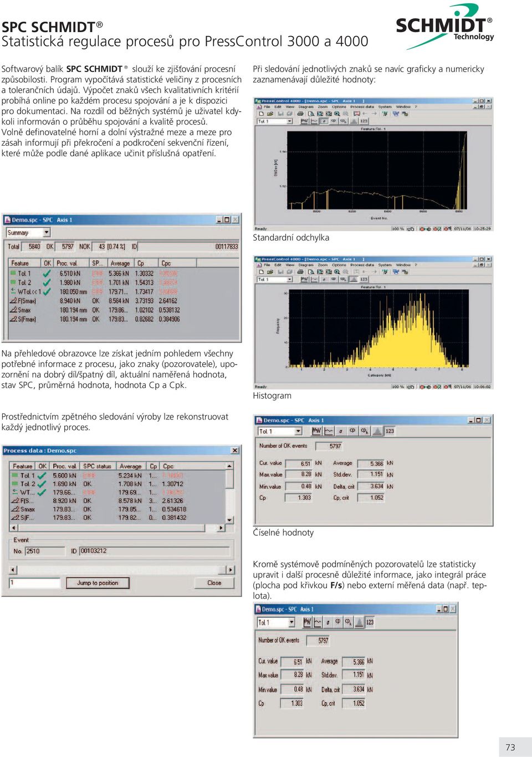532x757 pixels.
Task: Click the sigma icon in the standard deviation chart window
Action: pyautogui.click(x=324, y=121)
